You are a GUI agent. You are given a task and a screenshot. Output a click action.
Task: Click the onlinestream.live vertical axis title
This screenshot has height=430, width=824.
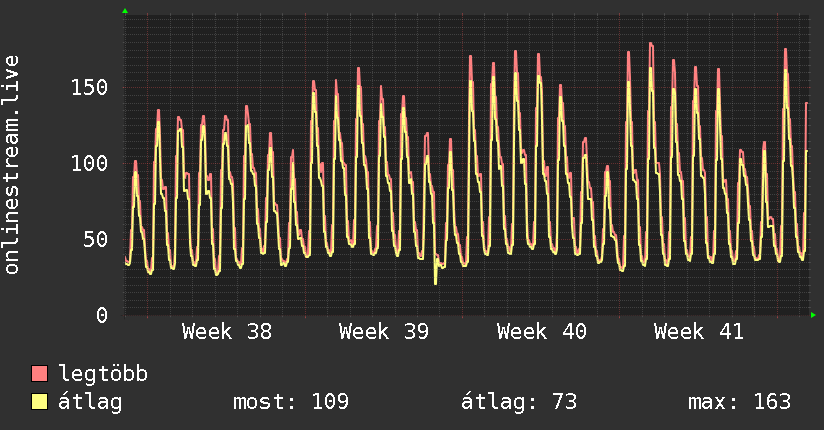[x=11, y=165]
